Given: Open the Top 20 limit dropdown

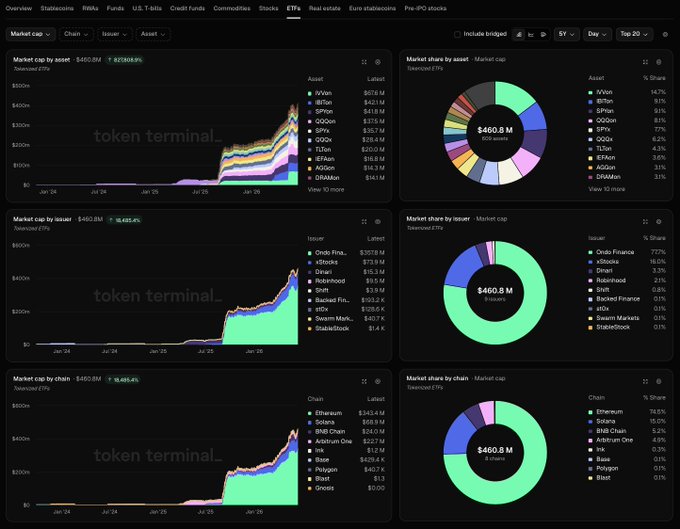Looking at the screenshot, I should pyautogui.click(x=634, y=34).
